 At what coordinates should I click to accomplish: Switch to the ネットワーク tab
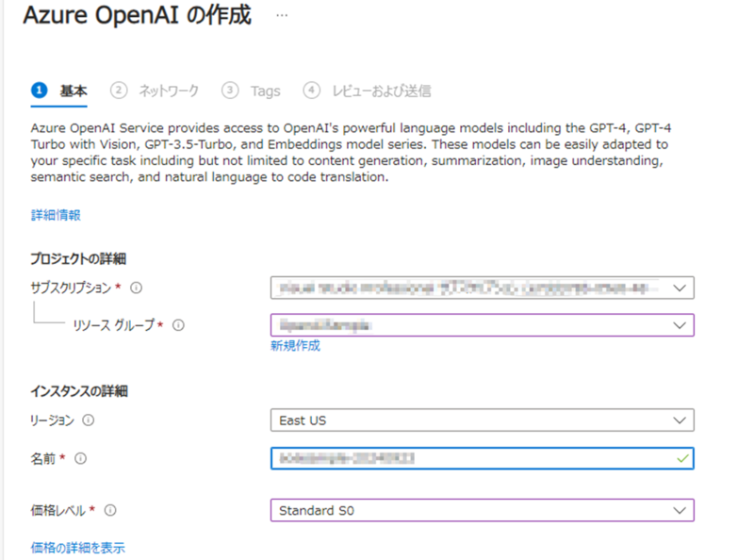point(167,91)
